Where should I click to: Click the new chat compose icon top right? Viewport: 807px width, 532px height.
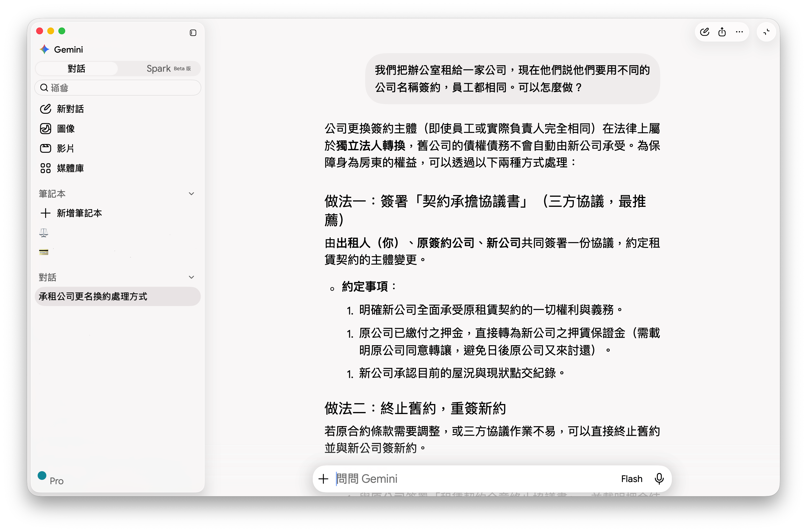click(704, 32)
